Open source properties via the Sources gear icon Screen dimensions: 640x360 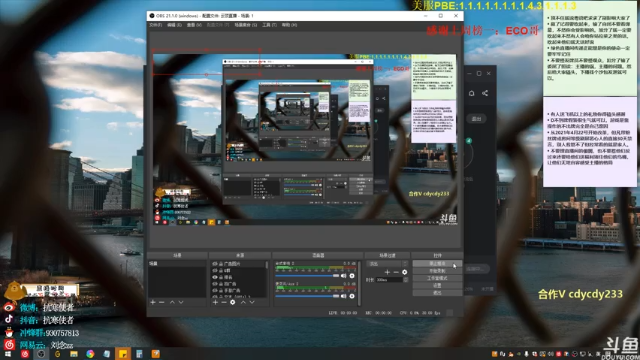coord(233,302)
